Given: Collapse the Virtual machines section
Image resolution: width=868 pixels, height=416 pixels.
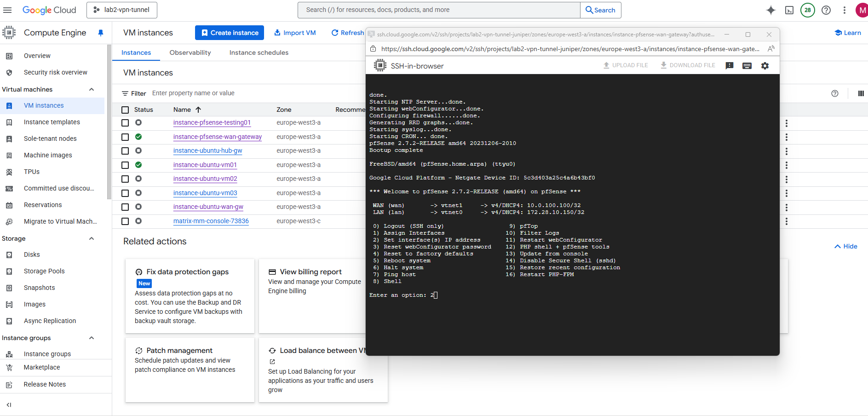Looking at the screenshot, I should pyautogui.click(x=92, y=89).
